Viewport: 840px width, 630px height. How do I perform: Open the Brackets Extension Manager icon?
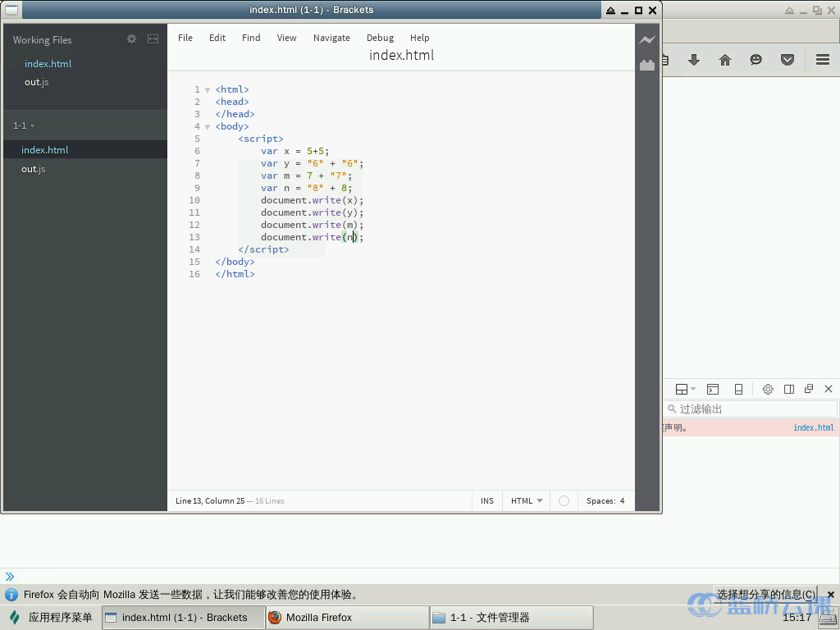(647, 65)
